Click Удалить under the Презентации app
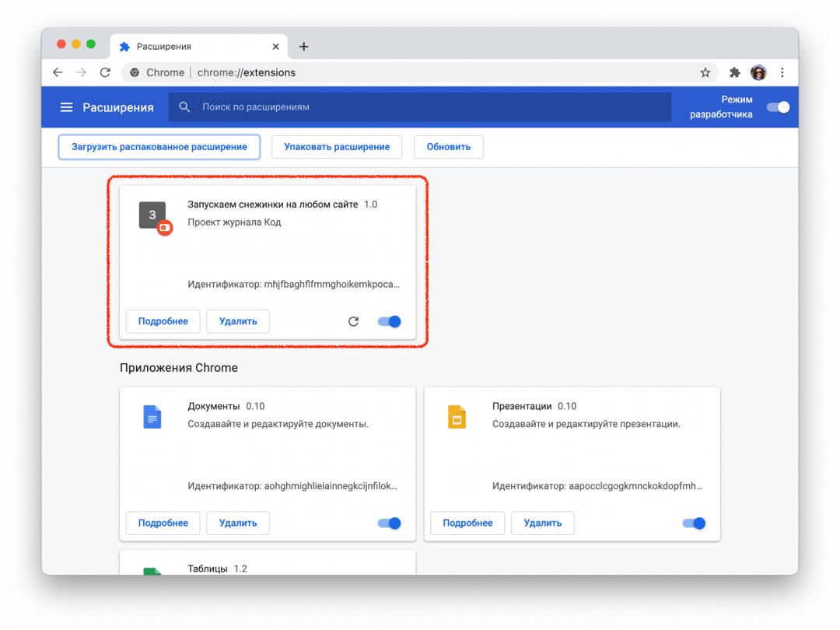 pos(542,523)
